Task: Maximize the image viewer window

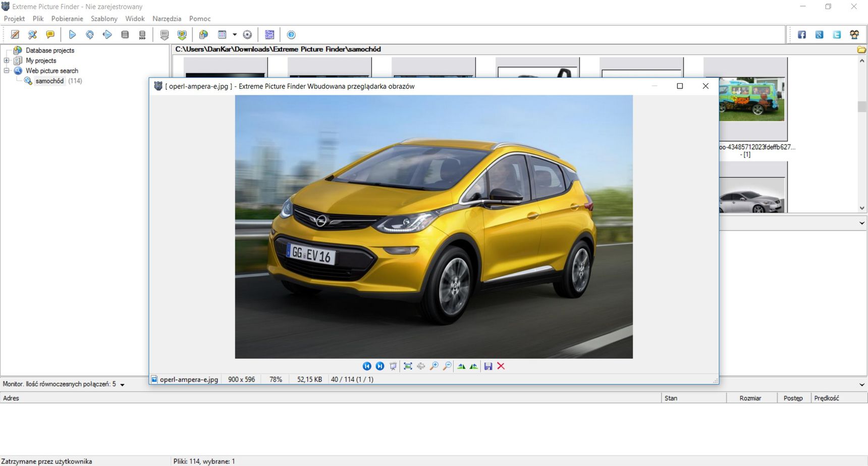Action: [680, 86]
